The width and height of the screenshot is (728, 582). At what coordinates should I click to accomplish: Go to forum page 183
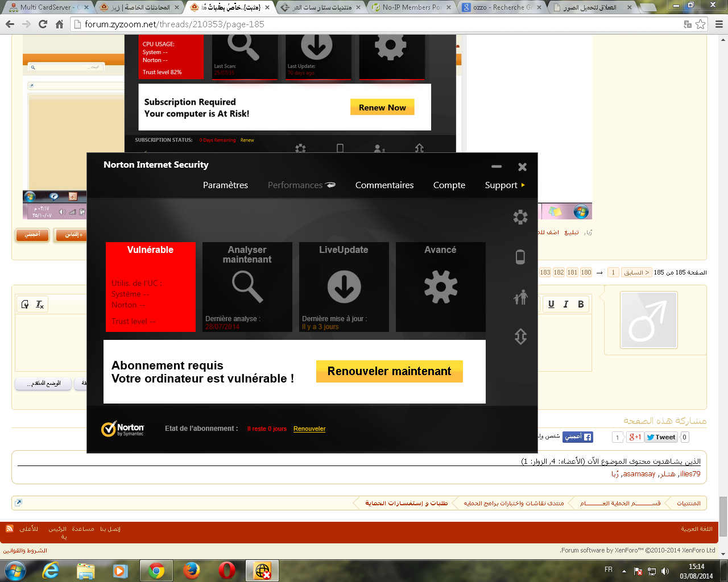tap(545, 272)
